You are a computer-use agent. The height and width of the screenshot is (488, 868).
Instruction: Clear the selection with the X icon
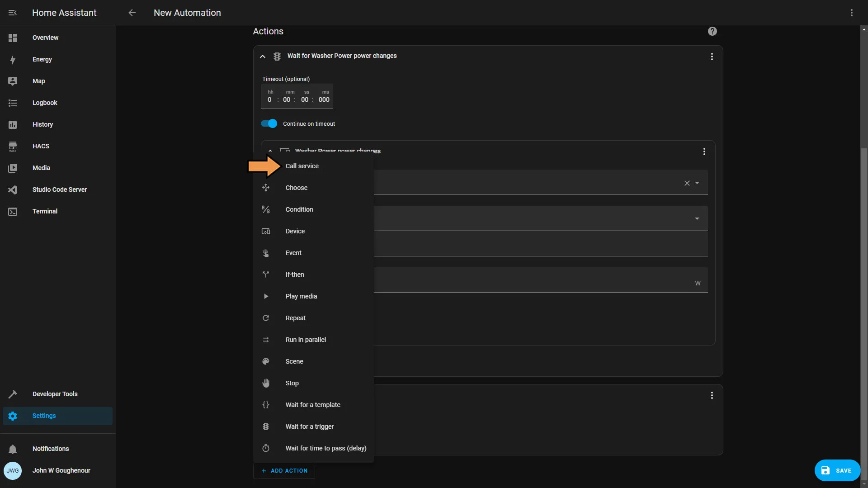click(x=687, y=183)
